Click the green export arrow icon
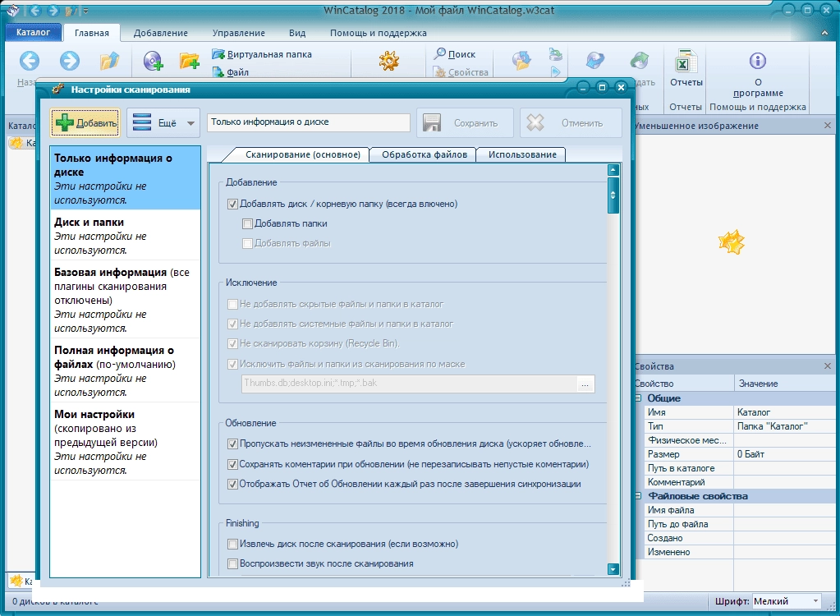This screenshot has width=840, height=616. tap(639, 61)
